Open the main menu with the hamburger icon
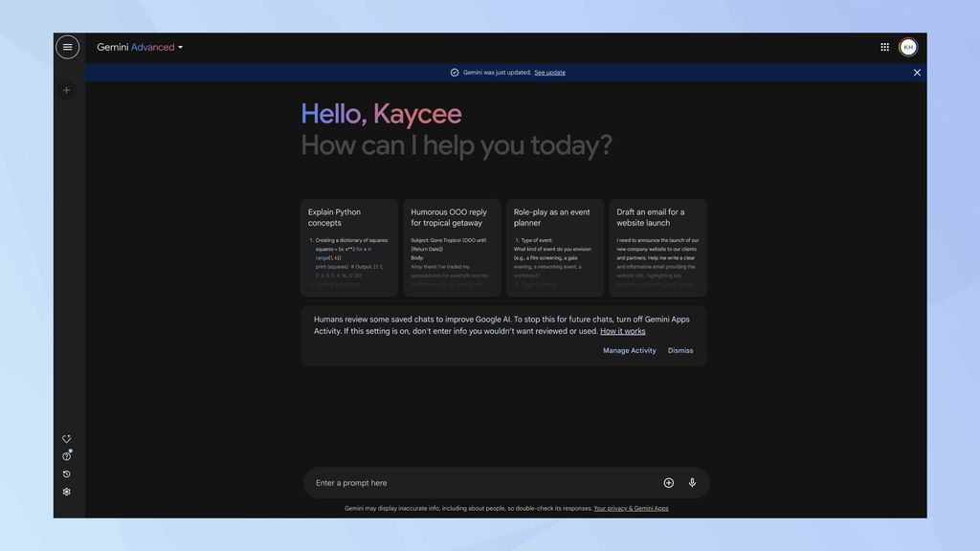980x551 pixels. 67,46
